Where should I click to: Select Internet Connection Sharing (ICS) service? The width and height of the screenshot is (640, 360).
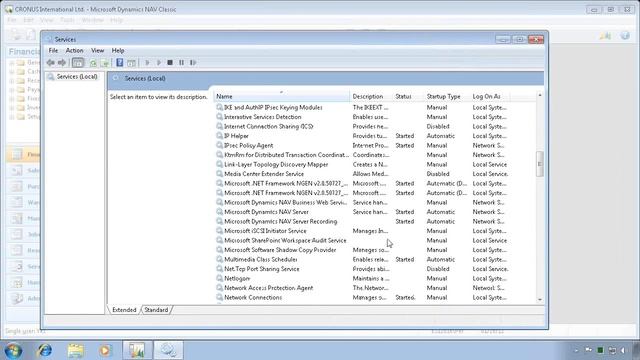tap(362, 127)
